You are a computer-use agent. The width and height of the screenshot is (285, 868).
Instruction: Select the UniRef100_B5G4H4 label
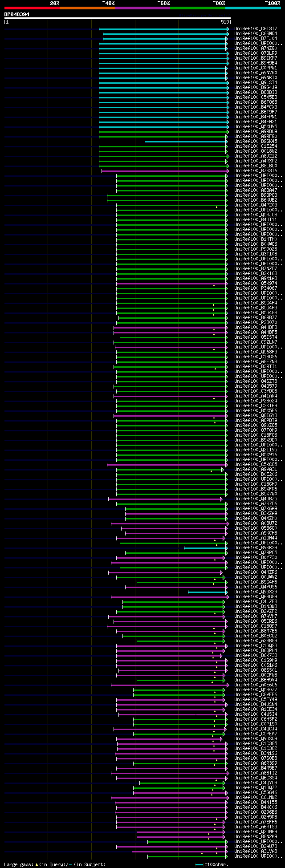[256, 303]
